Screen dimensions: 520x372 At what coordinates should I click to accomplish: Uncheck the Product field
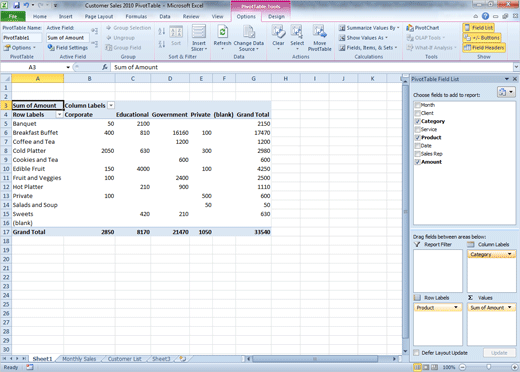[x=417, y=137]
